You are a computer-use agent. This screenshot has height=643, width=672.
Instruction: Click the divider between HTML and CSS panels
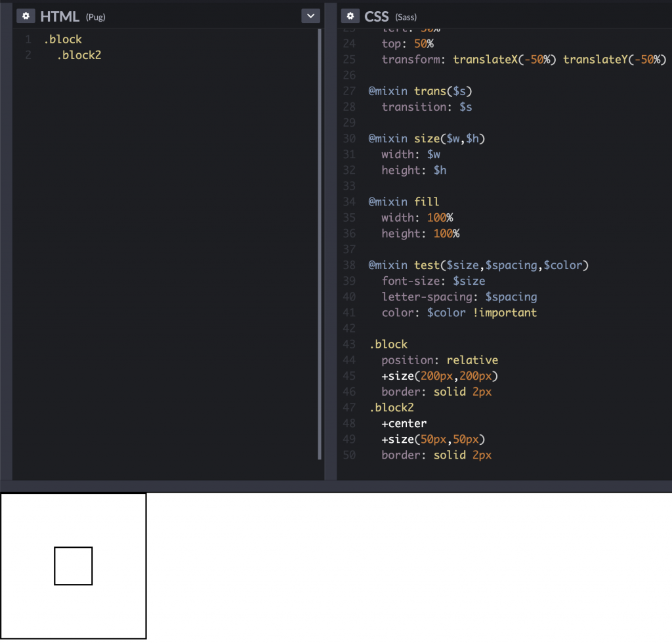coord(331,243)
